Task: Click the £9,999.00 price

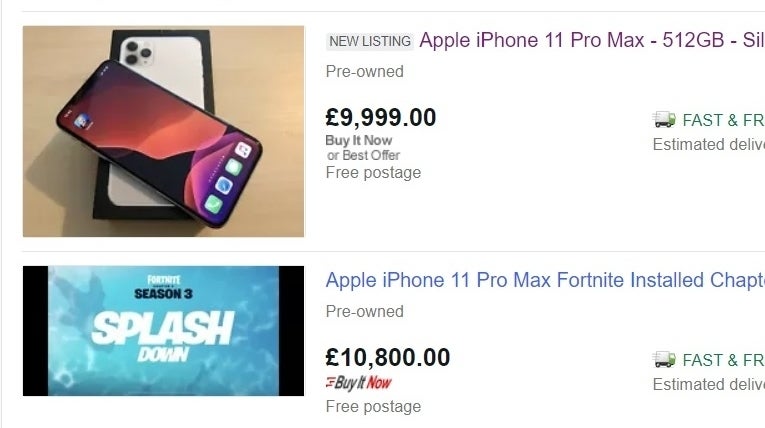Action: tap(381, 117)
